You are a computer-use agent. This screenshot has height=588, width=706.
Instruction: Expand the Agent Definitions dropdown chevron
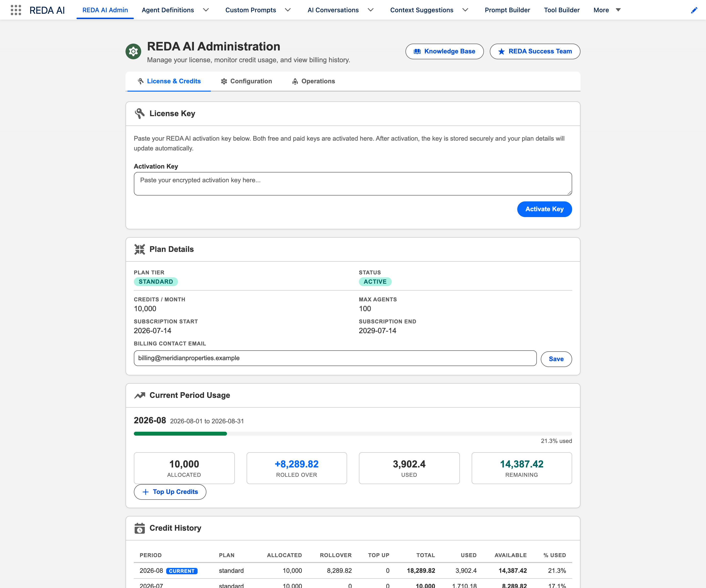[206, 10]
